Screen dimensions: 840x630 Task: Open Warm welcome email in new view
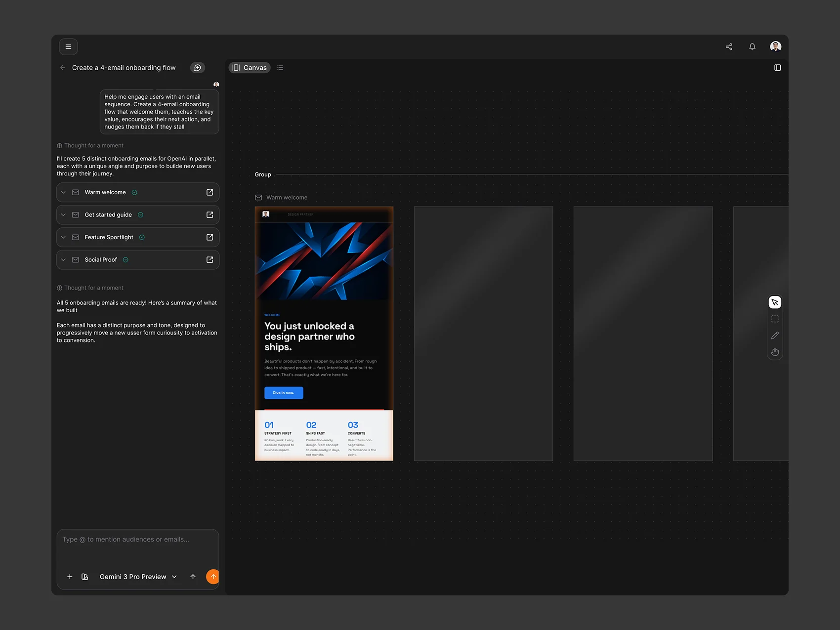(210, 192)
